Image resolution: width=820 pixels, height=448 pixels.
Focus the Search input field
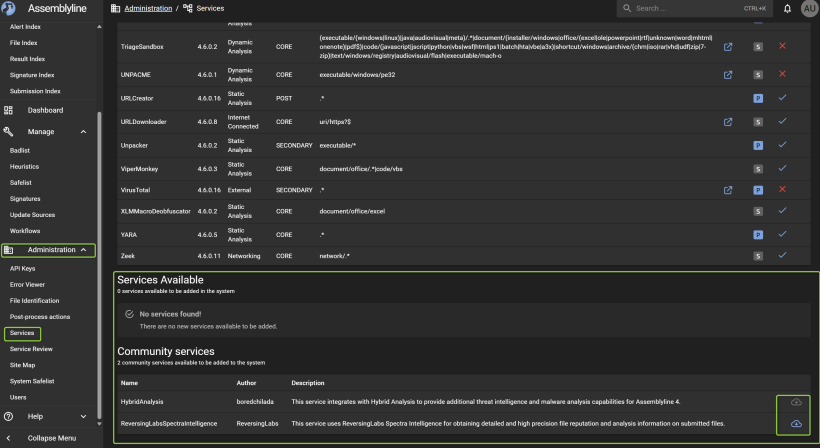tap(690, 9)
